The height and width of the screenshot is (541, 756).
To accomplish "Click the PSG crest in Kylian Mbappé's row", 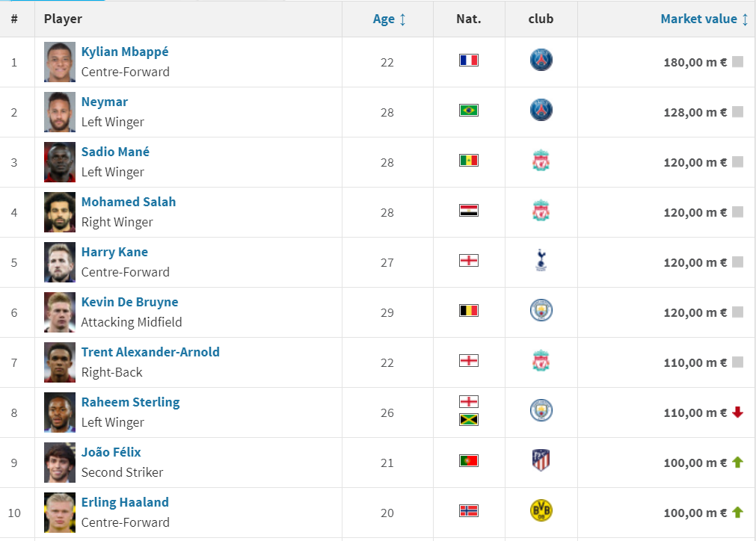I will coord(541,60).
